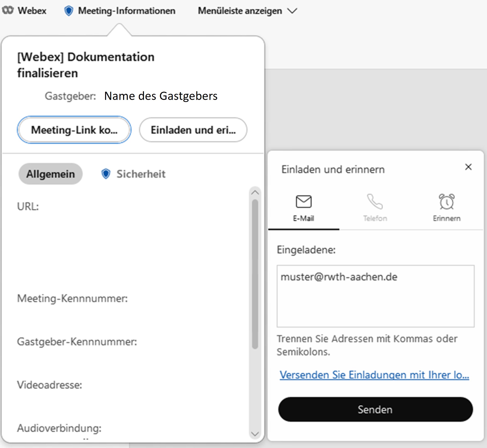Click the Webex logo icon
487x448 pixels.
click(x=7, y=11)
